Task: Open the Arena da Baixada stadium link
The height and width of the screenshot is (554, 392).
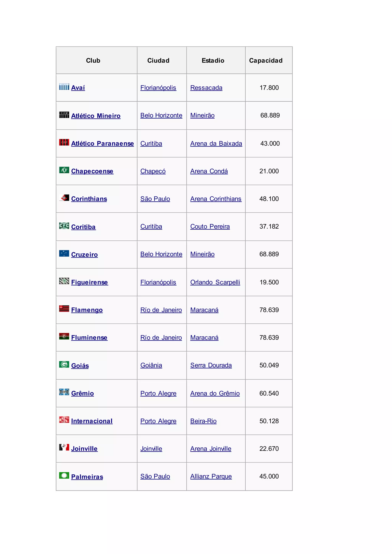Action: (216, 143)
